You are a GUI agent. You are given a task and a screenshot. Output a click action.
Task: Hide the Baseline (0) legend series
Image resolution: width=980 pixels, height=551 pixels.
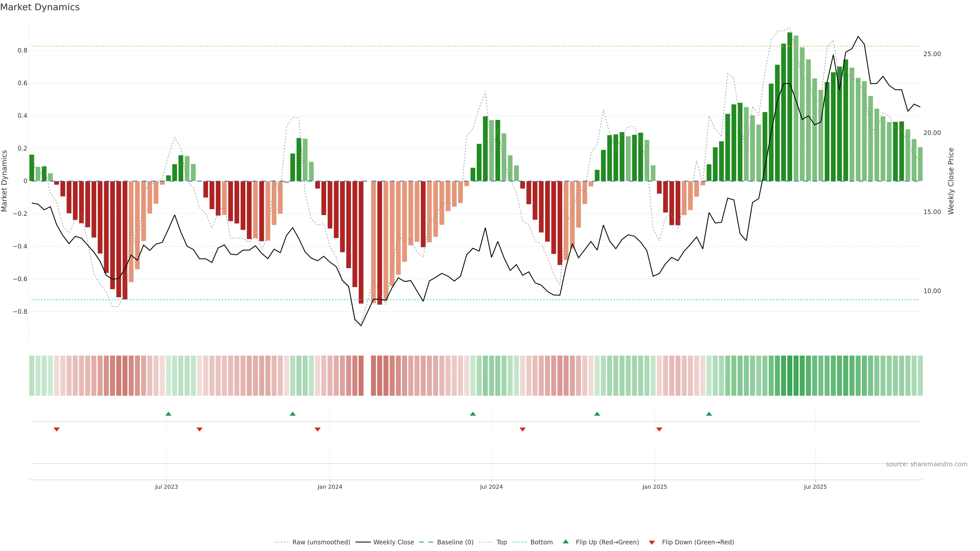click(455, 542)
